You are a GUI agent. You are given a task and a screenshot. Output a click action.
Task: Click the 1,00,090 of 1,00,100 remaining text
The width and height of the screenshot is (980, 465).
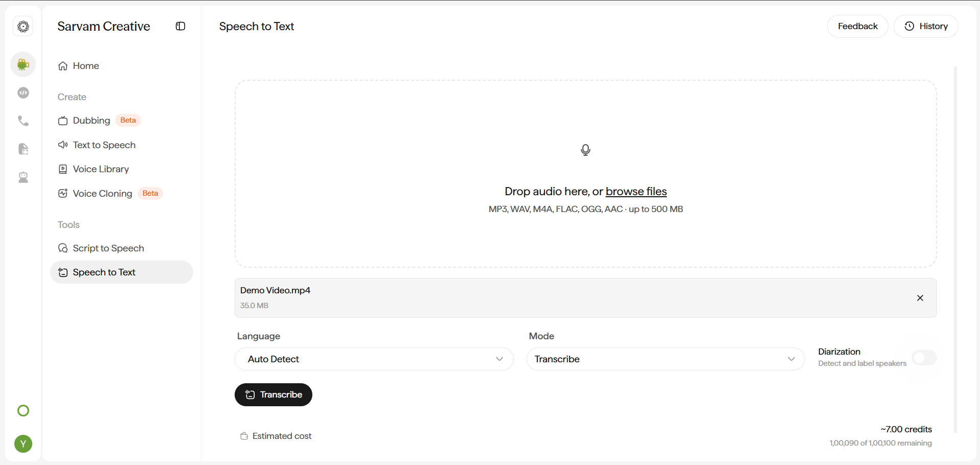coord(880,443)
